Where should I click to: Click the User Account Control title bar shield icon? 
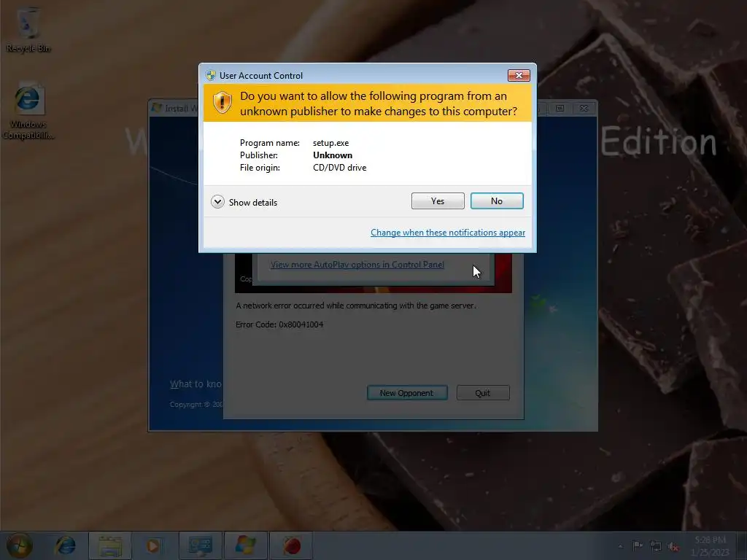pos(211,75)
